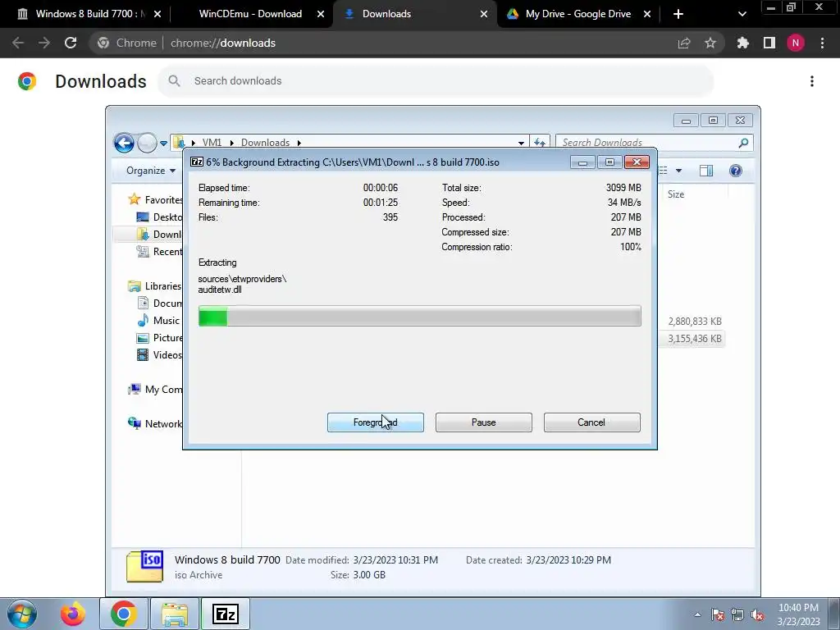840x630 pixels.
Task: Click the 2,880,833 KB size cell
Action: [x=694, y=322]
